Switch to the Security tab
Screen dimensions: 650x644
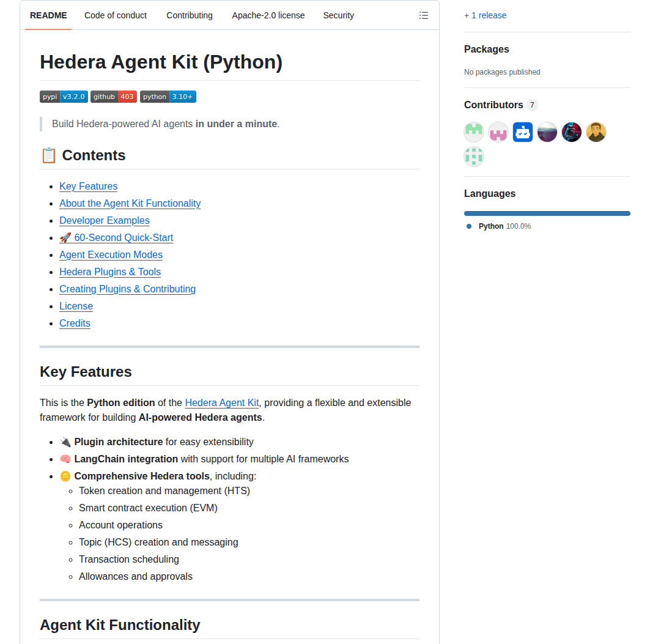(338, 15)
